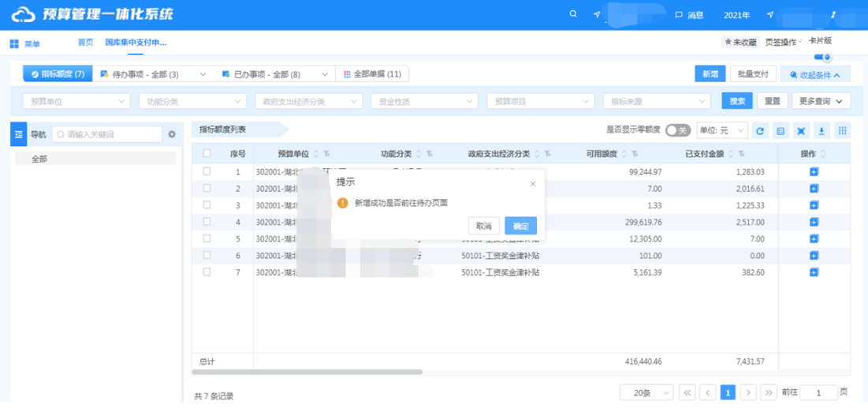
Task: Click the add icon in row 2 操作
Action: tap(814, 189)
